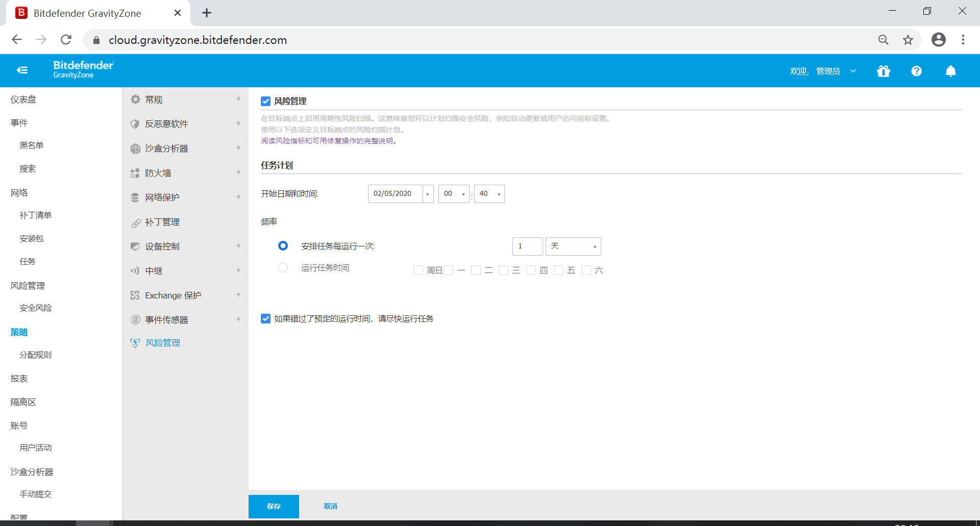Screen dimensions: 980x526
Task: Open 分配规则 in the left menu
Action: pyautogui.click(x=36, y=355)
